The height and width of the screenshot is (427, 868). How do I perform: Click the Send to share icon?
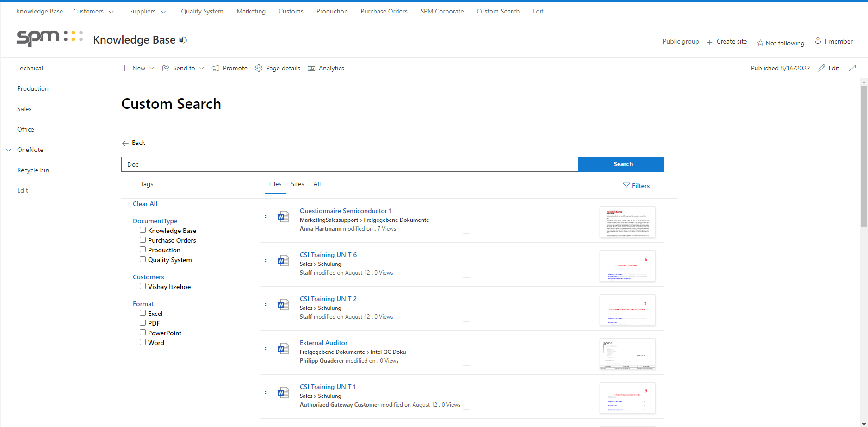(166, 68)
